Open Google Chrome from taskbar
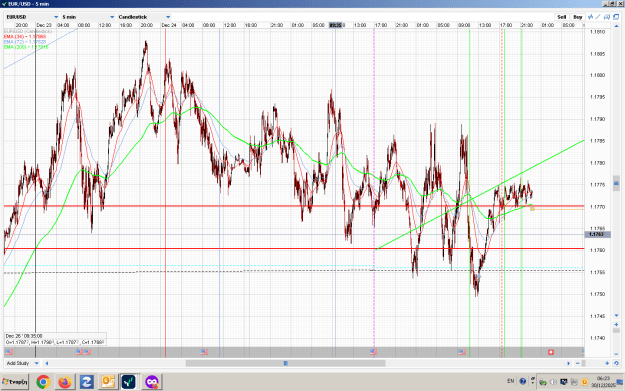 click(43, 382)
